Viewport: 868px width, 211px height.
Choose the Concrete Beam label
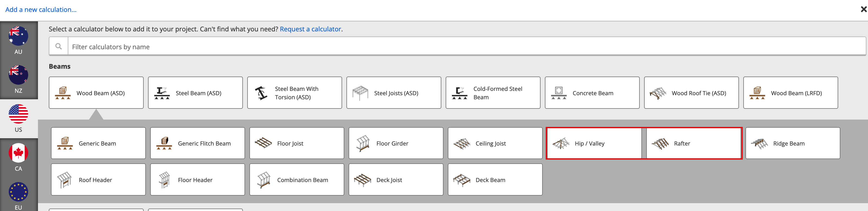pos(593,93)
